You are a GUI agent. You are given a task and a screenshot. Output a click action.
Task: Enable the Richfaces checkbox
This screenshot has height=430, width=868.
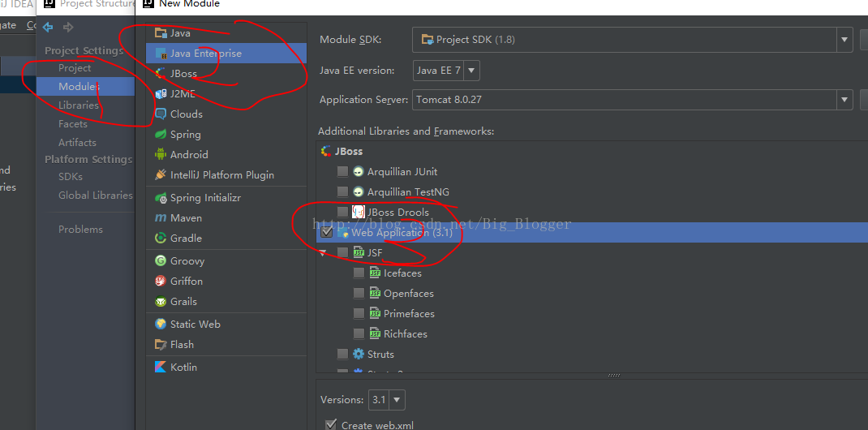coord(359,333)
